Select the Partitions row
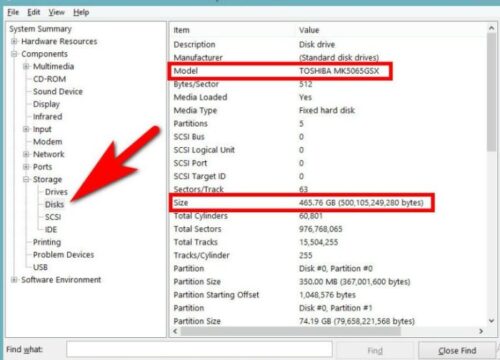Screen dimensions: 500x360 328,123
